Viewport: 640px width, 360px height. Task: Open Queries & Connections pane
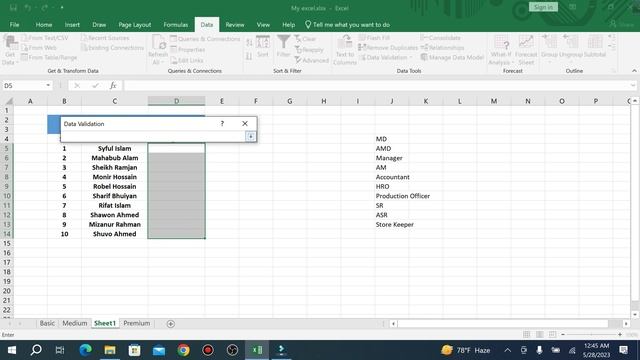point(205,39)
